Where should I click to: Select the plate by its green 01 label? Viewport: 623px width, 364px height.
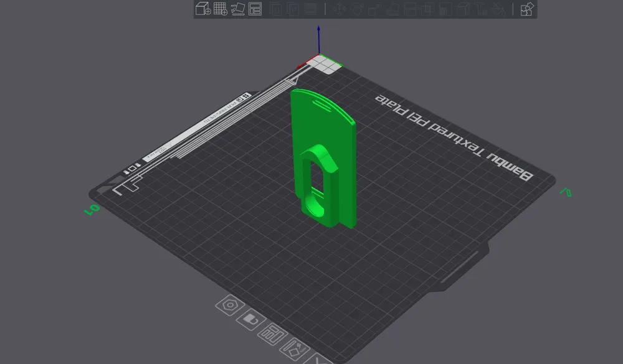(90, 209)
